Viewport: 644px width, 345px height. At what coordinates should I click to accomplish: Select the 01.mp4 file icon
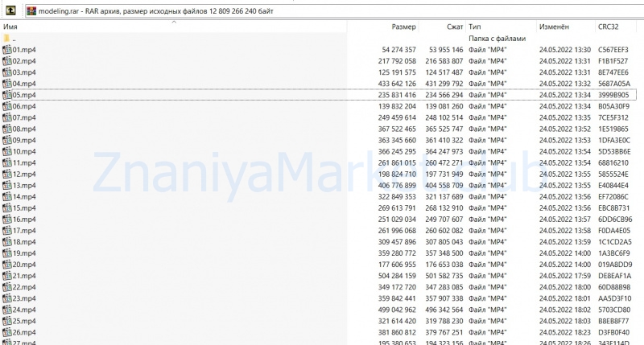point(7,50)
